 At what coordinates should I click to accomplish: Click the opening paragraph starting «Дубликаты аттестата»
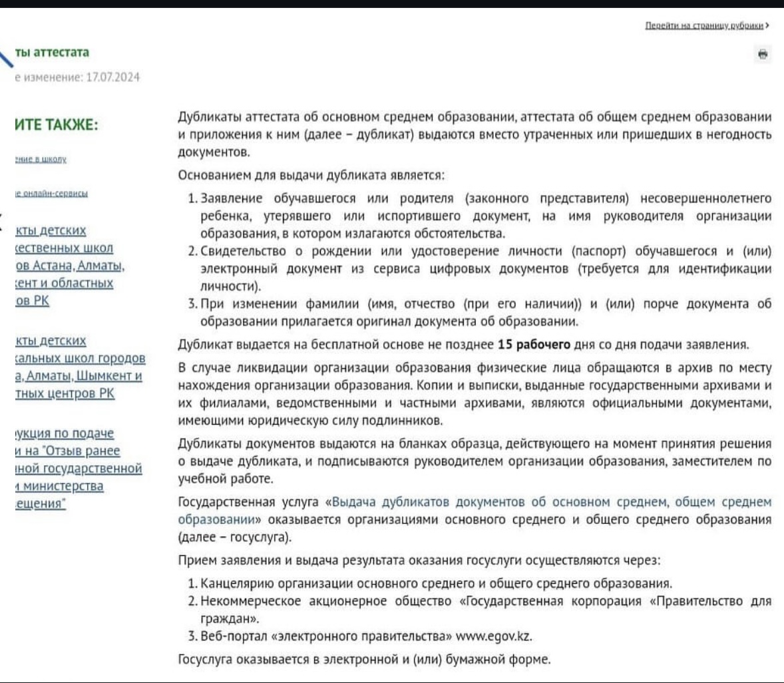[x=474, y=134]
